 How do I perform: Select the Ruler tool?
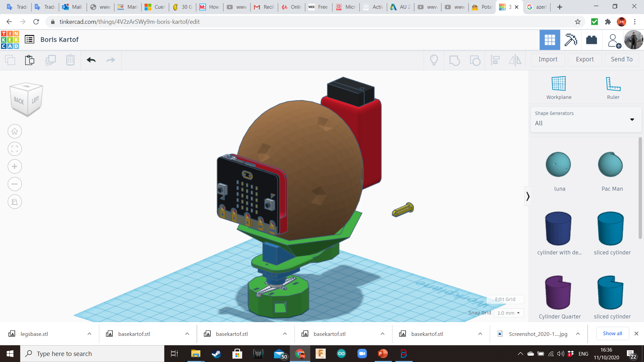point(613,88)
